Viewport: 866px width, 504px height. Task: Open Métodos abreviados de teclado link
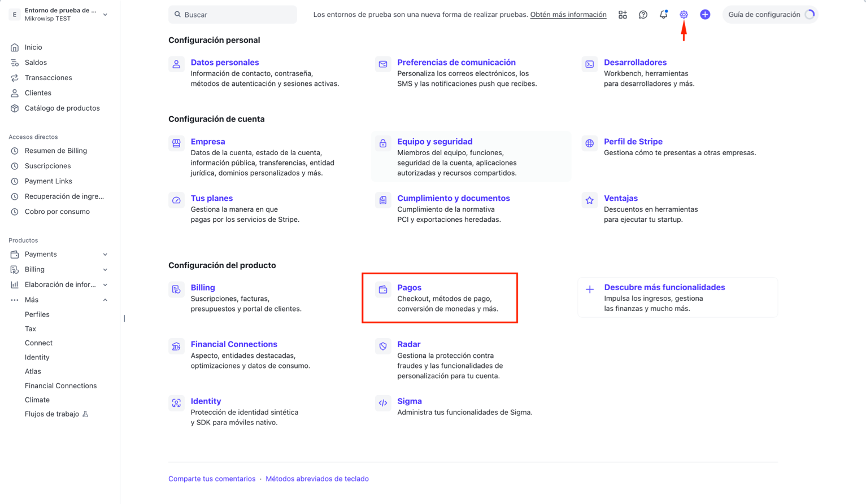[x=317, y=479]
